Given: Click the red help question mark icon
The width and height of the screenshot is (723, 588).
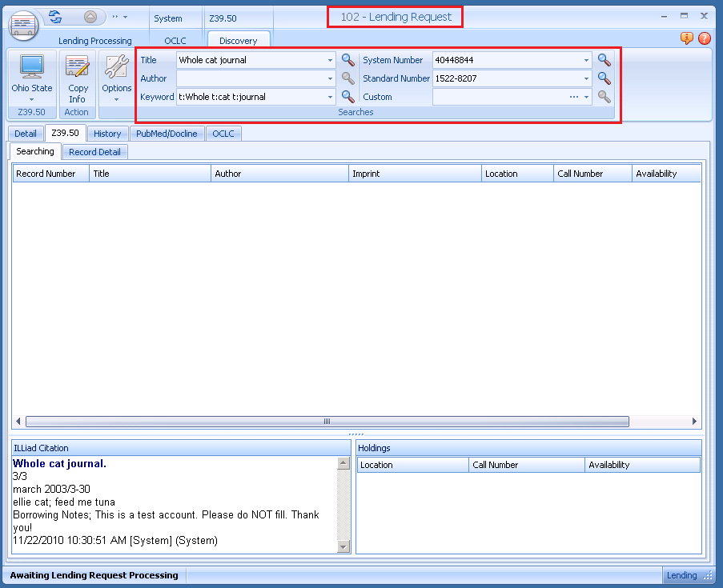Looking at the screenshot, I should [x=704, y=38].
